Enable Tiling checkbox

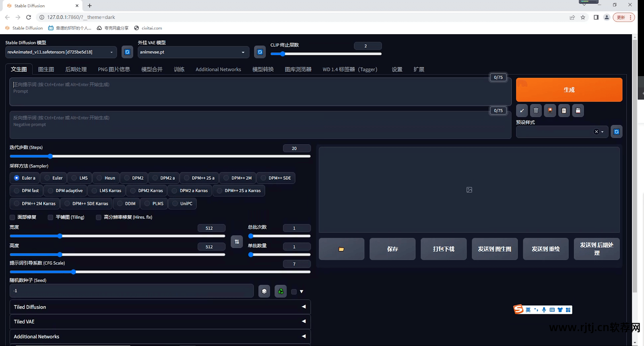(x=50, y=217)
